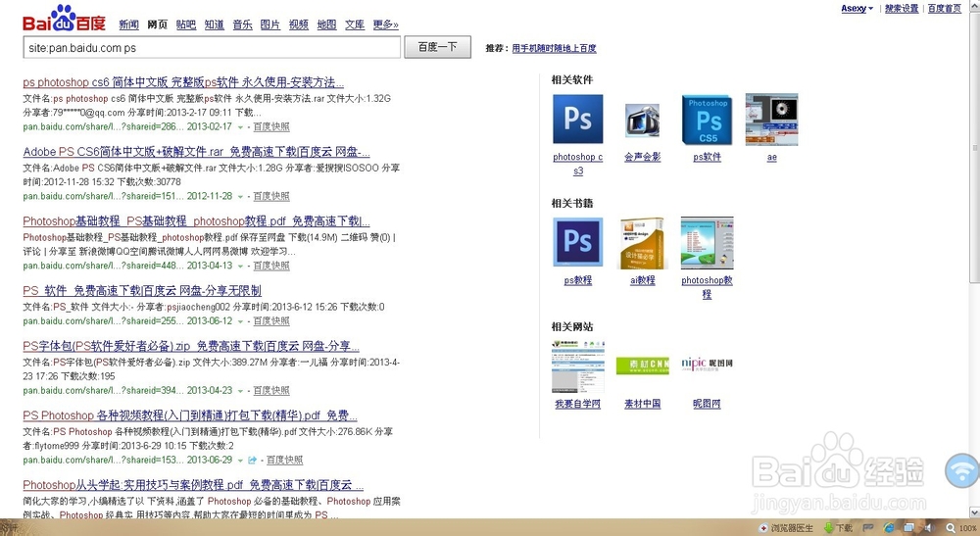Click the Baidu logo
The height and width of the screenshot is (536, 980).
tap(65, 19)
